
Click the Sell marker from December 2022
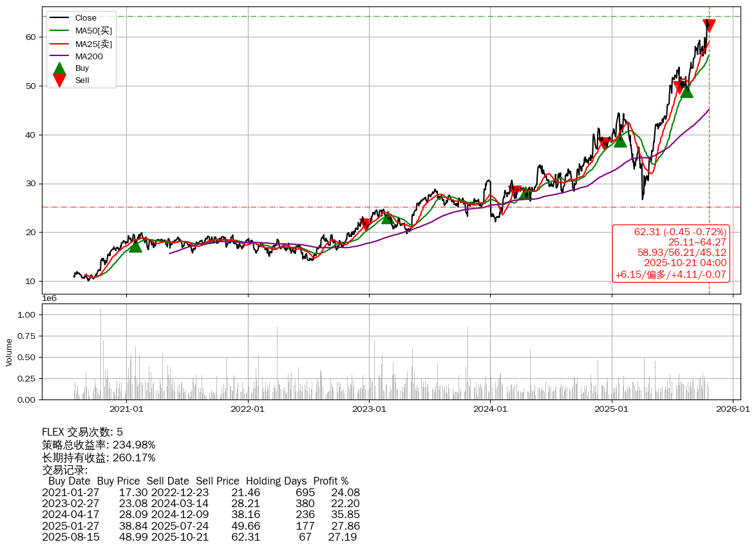(x=365, y=224)
